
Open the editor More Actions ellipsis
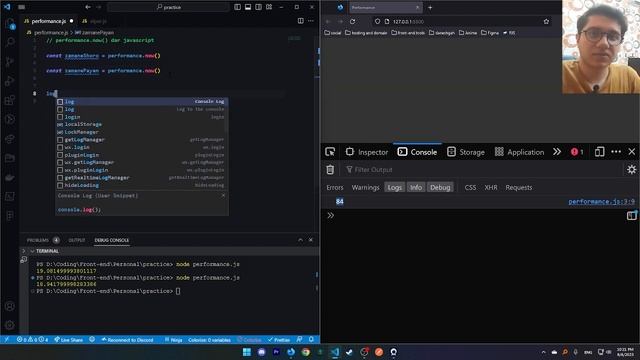point(311,21)
